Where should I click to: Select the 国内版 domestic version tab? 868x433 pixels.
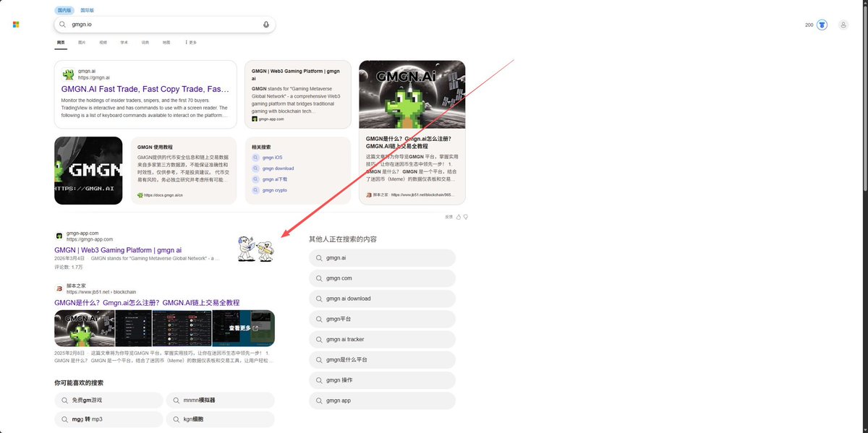click(x=64, y=10)
